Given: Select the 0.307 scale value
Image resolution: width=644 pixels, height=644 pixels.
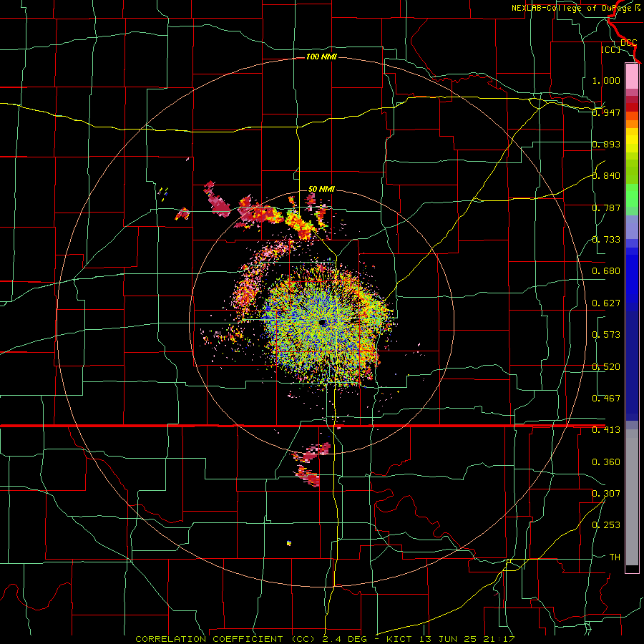Looking at the screenshot, I should (x=606, y=494).
